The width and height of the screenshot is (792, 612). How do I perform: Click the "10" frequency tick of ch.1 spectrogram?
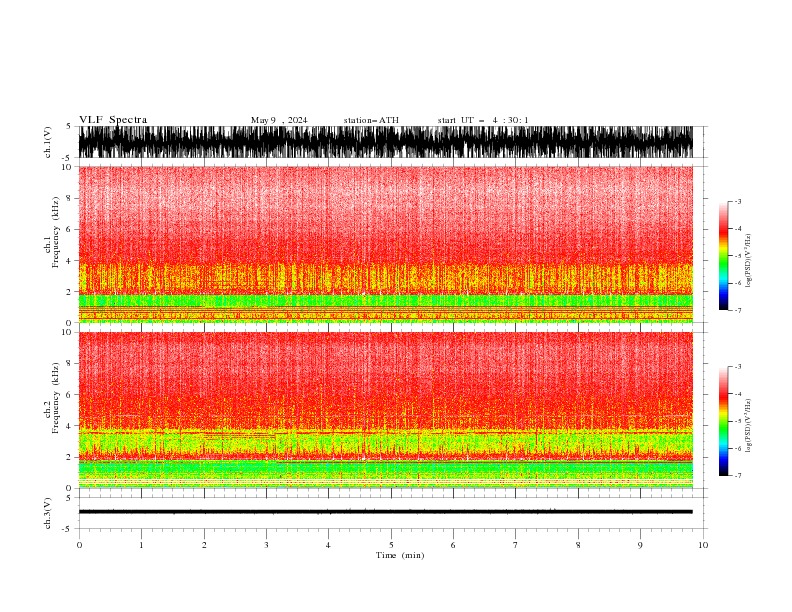67,167
